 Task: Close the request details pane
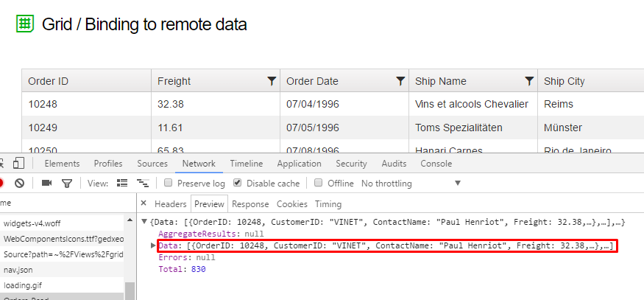(144, 203)
